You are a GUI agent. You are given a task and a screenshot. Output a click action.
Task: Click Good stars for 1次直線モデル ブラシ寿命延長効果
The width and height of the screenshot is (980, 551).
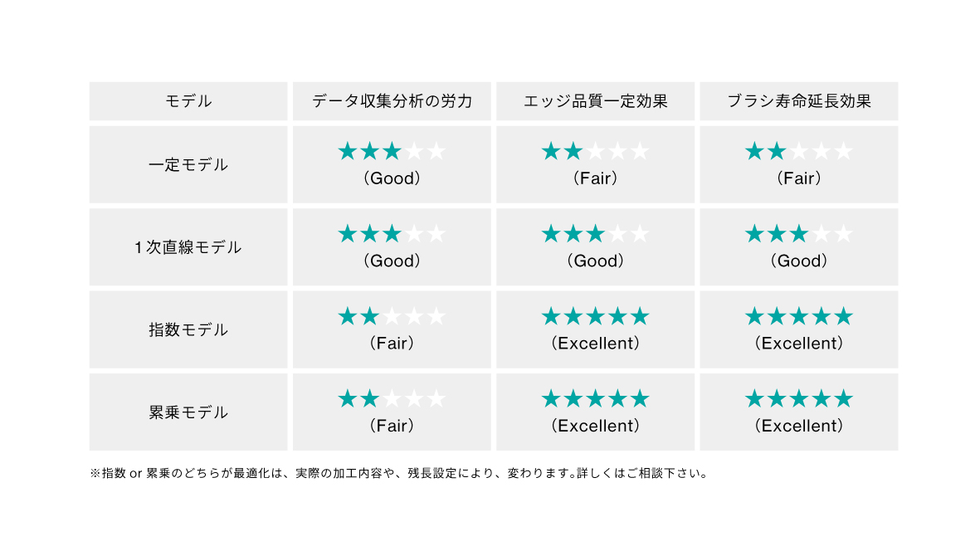pos(799,234)
